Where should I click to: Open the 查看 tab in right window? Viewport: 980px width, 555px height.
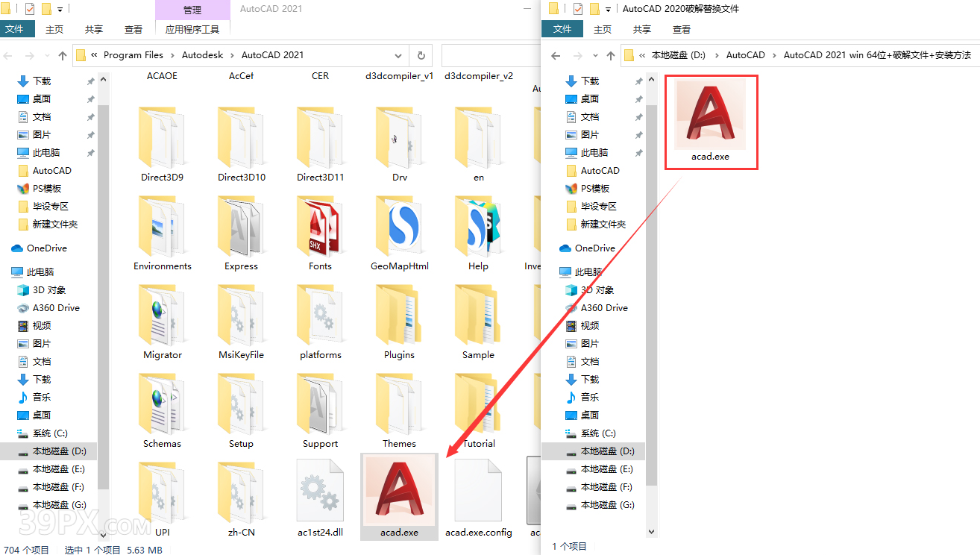pyautogui.click(x=682, y=29)
